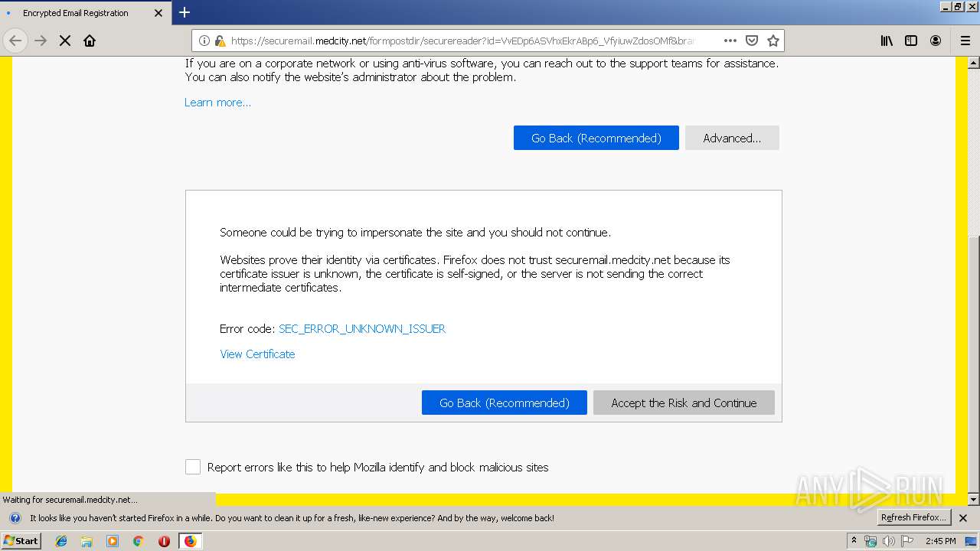Viewport: 980px width, 551px height.
Task: Open the View Certificate link
Action: pyautogui.click(x=257, y=354)
